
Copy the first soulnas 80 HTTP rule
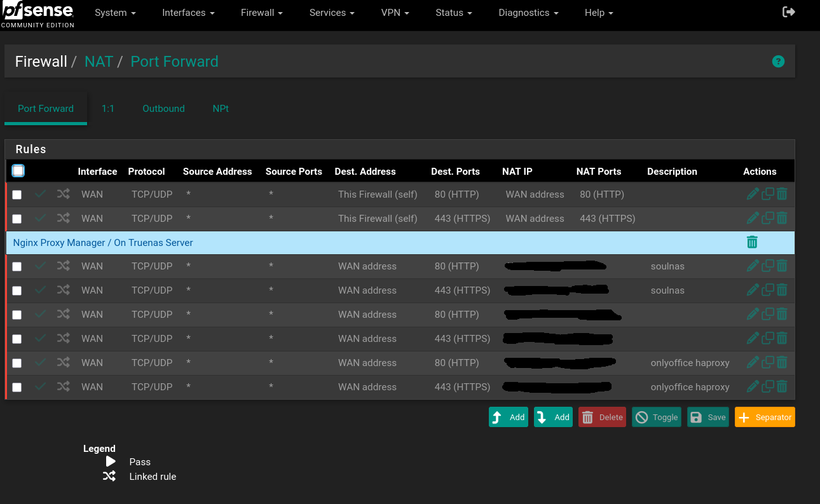click(x=768, y=266)
